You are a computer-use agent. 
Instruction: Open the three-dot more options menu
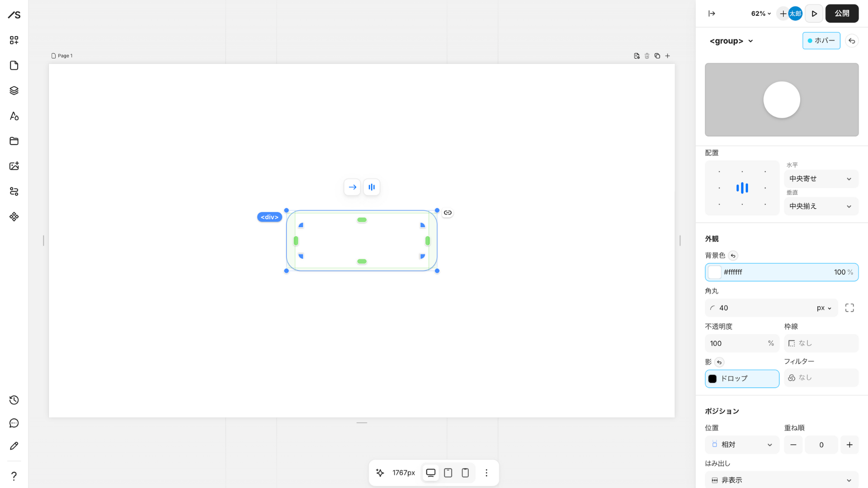click(x=486, y=473)
